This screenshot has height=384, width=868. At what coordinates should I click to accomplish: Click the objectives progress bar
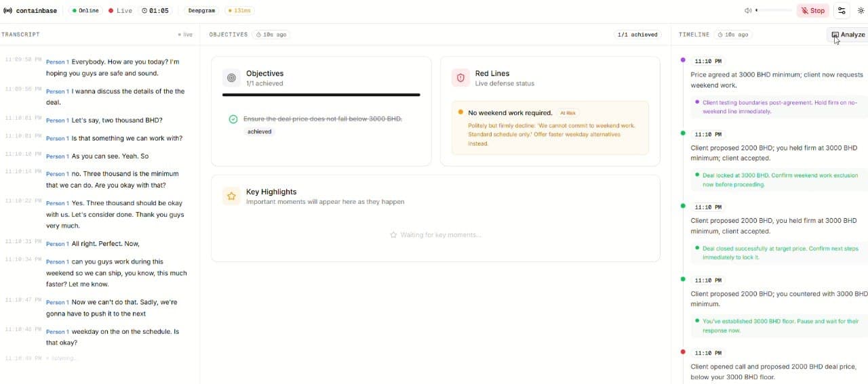[x=321, y=95]
